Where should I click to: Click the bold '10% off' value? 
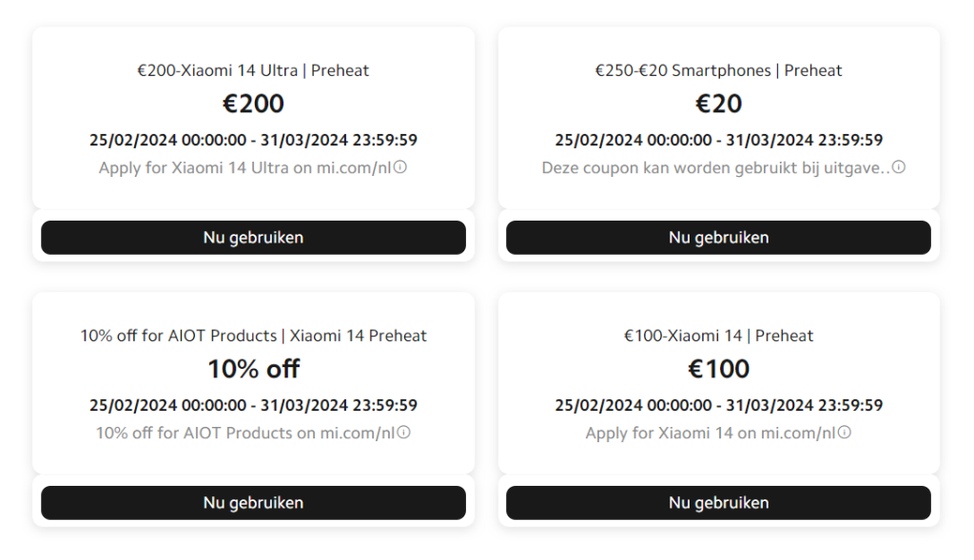[x=253, y=369]
